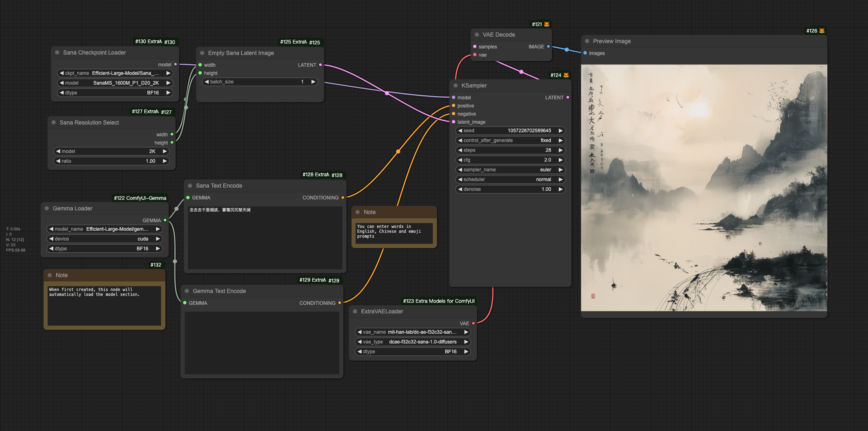
Task: Collapse the Sana Checkpoint Loader node
Action: point(57,53)
